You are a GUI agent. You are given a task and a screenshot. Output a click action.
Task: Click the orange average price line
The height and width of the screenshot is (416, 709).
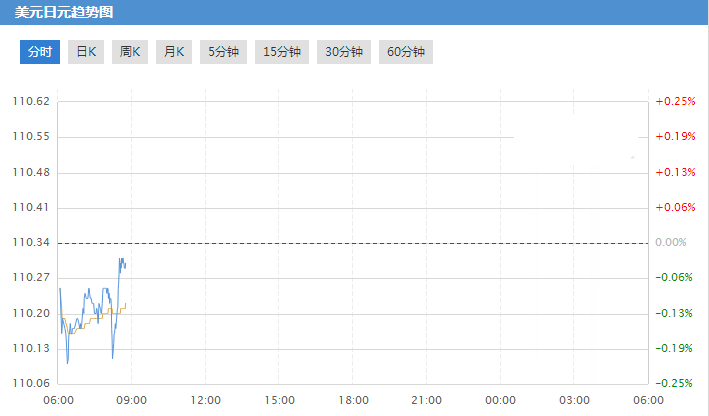coord(100,319)
